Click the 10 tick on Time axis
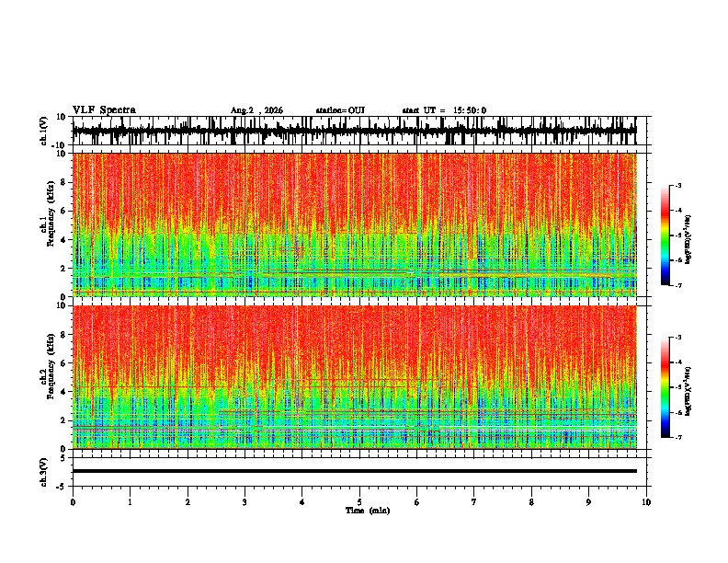This screenshot has height=563, width=728. click(646, 502)
